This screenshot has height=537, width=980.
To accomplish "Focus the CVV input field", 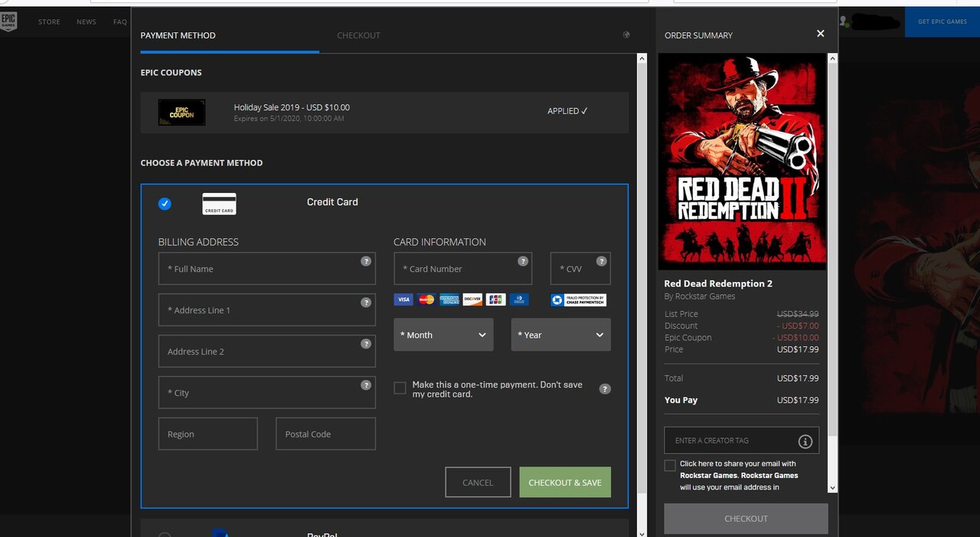I will tap(580, 269).
